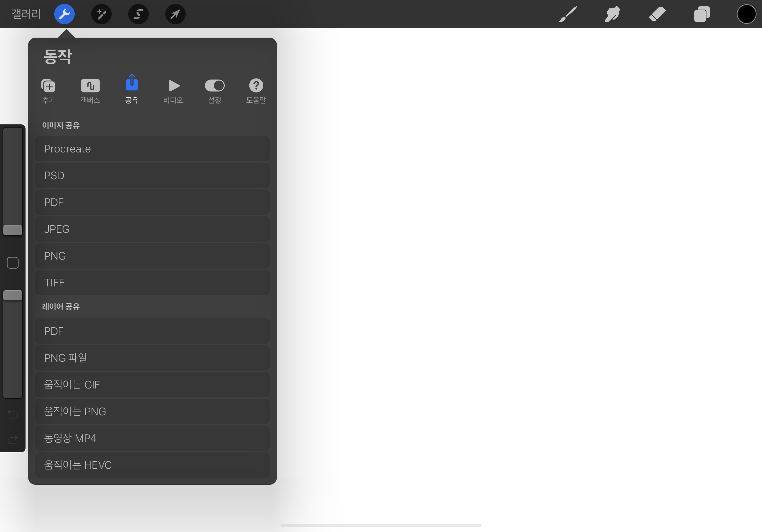Open the 설정 toggle tab
This screenshot has width=762, height=532.
click(x=214, y=91)
